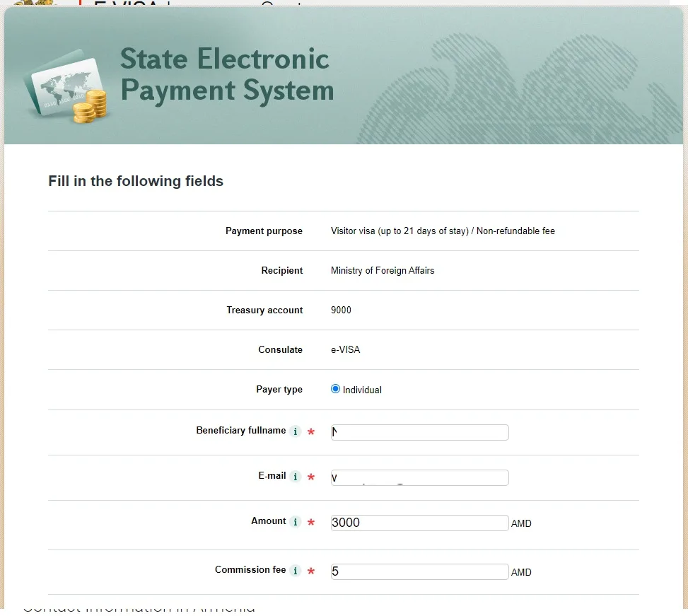Show info tooltip icon for Amount
This screenshot has width=688, height=616.
[296, 522]
